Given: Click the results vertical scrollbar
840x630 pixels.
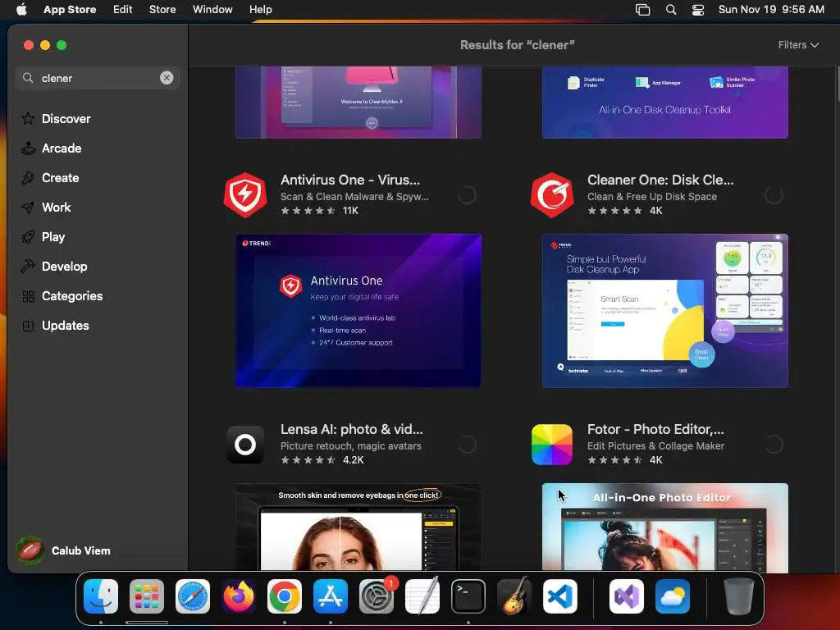Looking at the screenshot, I should click(837, 84).
